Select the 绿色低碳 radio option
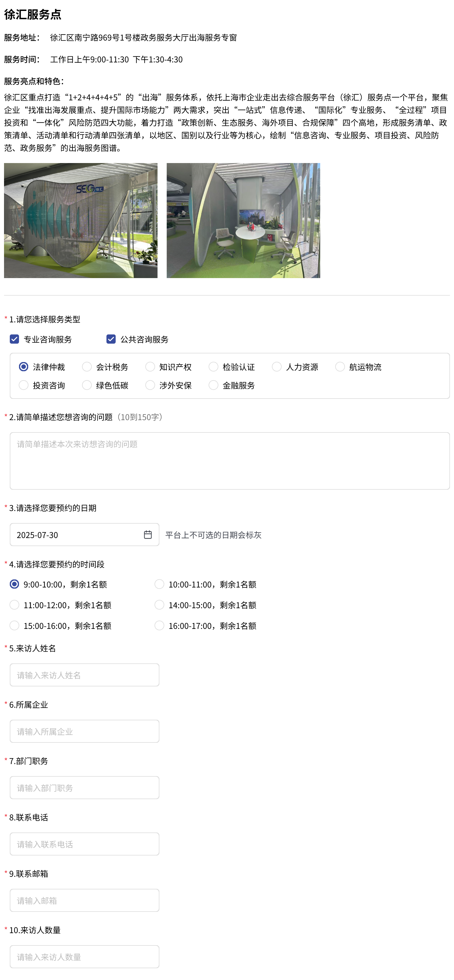 87,385
